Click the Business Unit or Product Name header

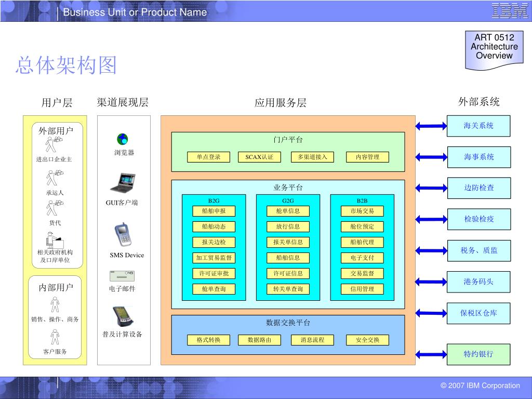tap(135, 12)
